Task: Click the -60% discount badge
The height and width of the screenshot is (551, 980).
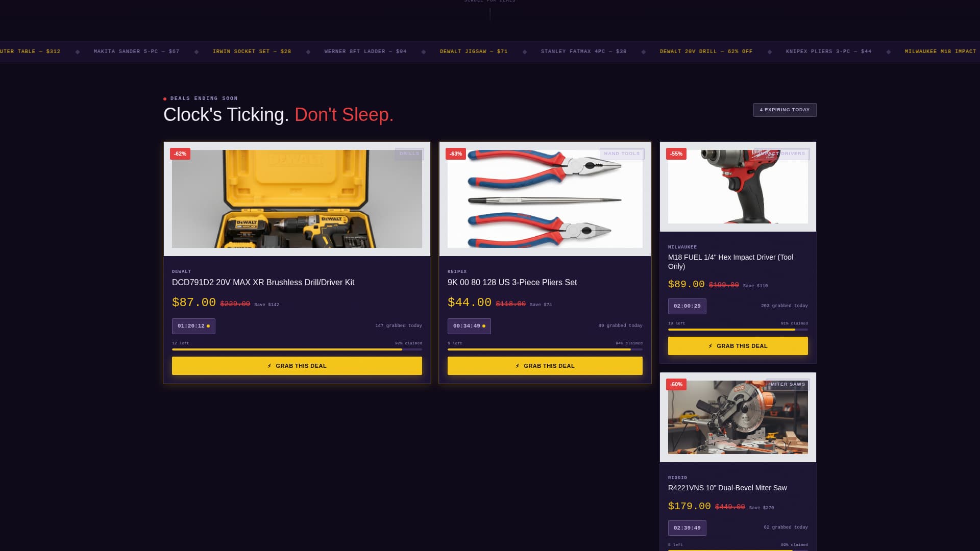Action: tap(676, 384)
